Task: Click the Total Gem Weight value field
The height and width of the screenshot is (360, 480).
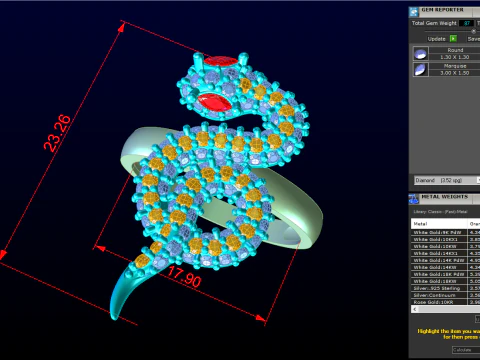Action: click(466, 23)
